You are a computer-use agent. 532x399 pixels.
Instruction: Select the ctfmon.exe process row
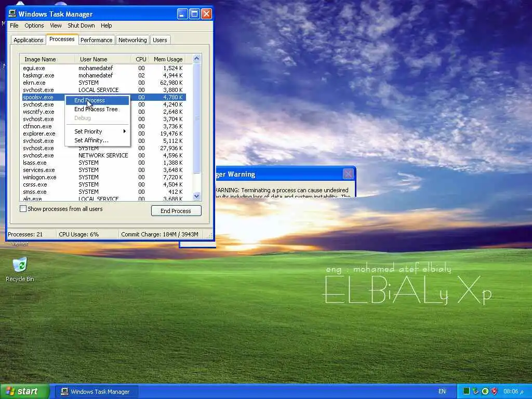[103, 126]
